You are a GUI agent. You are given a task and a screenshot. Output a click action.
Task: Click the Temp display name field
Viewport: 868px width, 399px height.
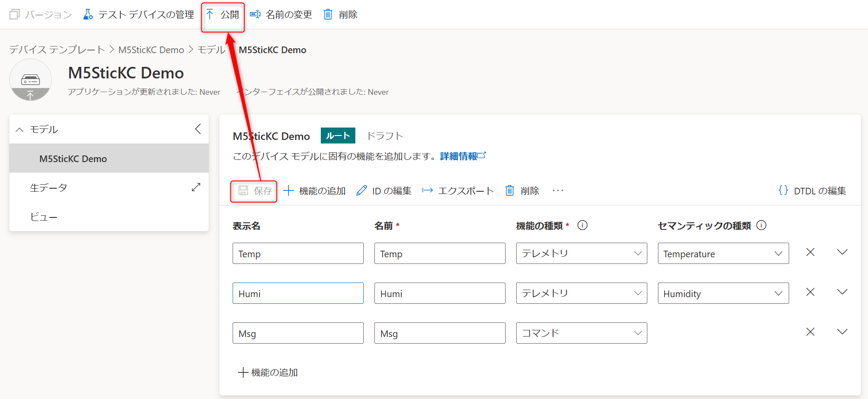pyautogui.click(x=298, y=253)
